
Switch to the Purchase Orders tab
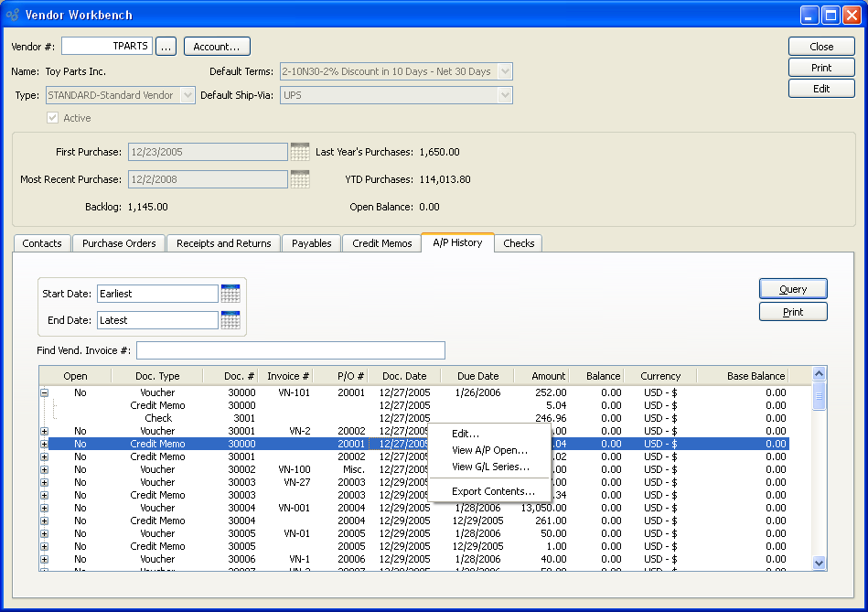point(119,243)
